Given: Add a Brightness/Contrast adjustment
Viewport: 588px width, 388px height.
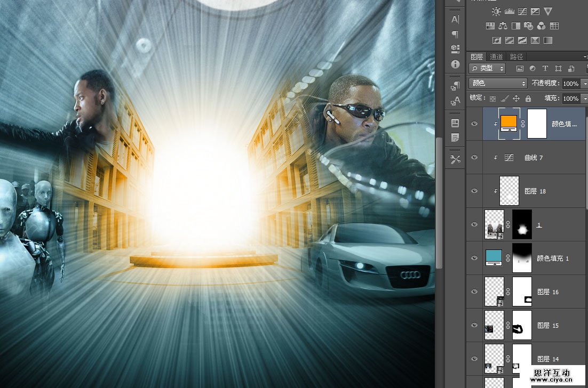Looking at the screenshot, I should 497,11.
